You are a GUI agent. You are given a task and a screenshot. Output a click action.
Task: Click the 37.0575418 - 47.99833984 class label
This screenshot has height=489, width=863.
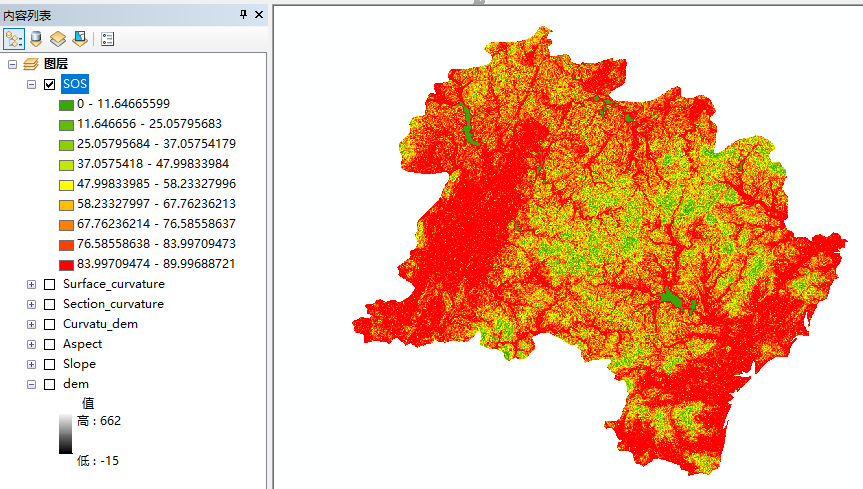153,164
